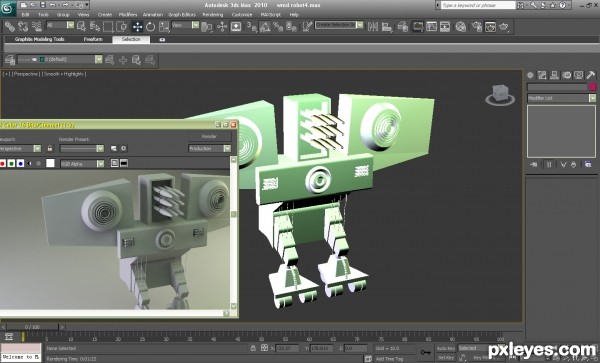Expand the View coordinate system dropdown
This screenshot has height=363, width=600.
(196, 25)
